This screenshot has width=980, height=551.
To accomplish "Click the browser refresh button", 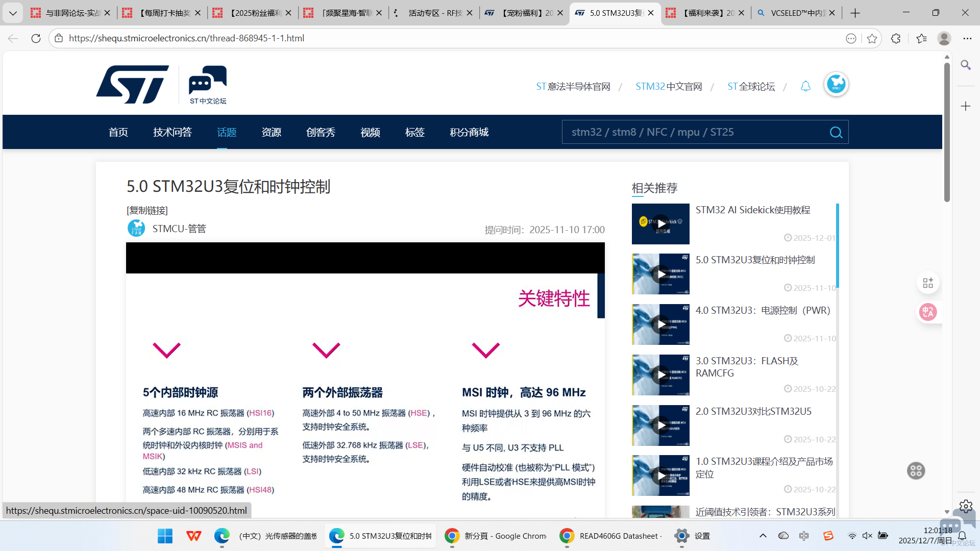I will [x=36, y=38].
